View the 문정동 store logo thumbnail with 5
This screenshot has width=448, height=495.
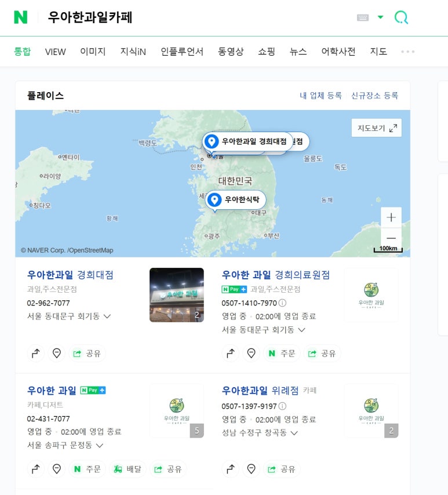click(x=177, y=411)
